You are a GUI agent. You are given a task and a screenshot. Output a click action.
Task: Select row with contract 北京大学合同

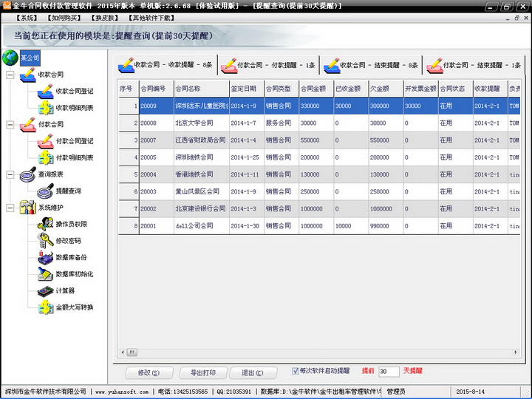pos(319,123)
